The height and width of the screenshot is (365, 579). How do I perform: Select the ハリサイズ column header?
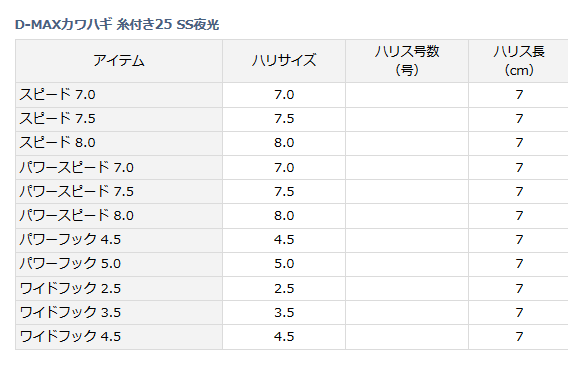pos(284,61)
